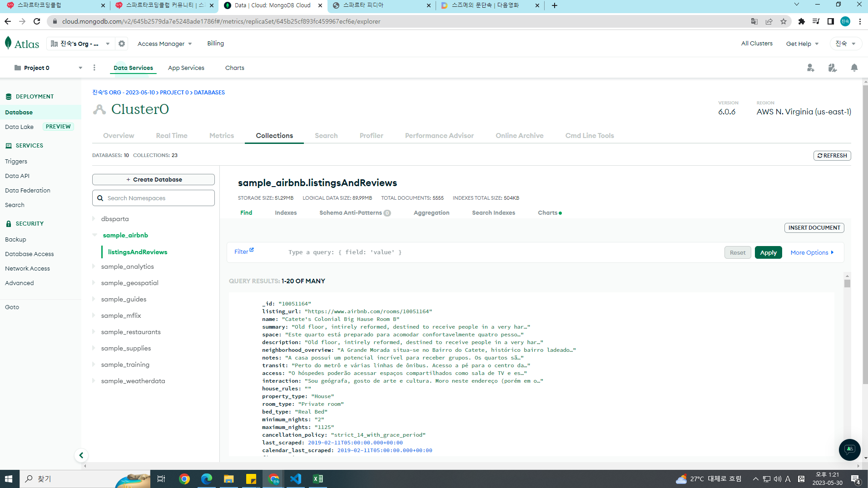Switch to Overview tab

coord(119,136)
